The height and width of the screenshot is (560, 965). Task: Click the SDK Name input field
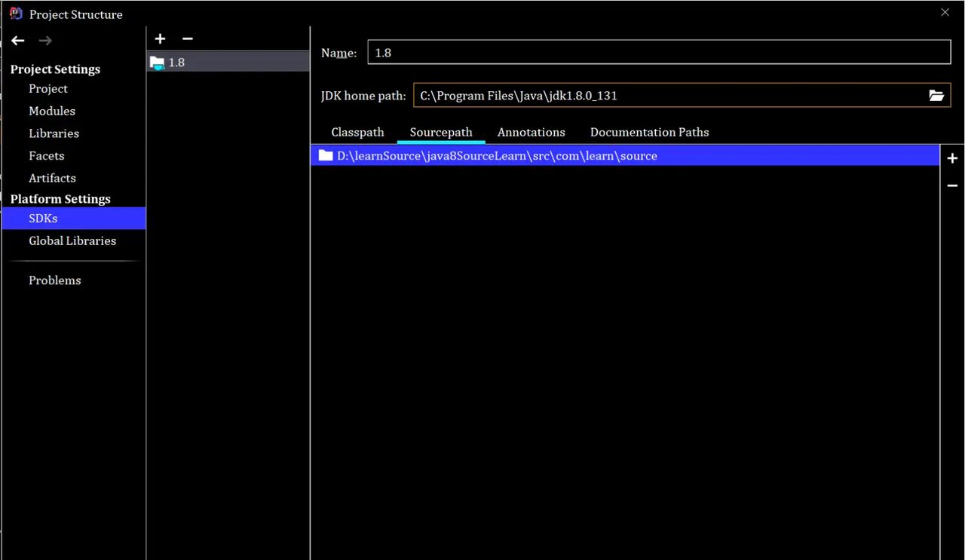[x=659, y=53]
